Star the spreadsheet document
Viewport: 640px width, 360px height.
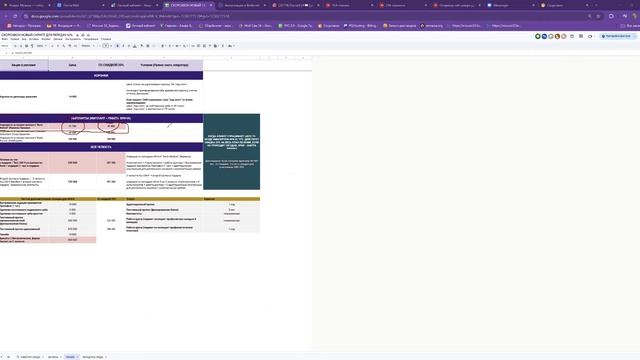77,35
